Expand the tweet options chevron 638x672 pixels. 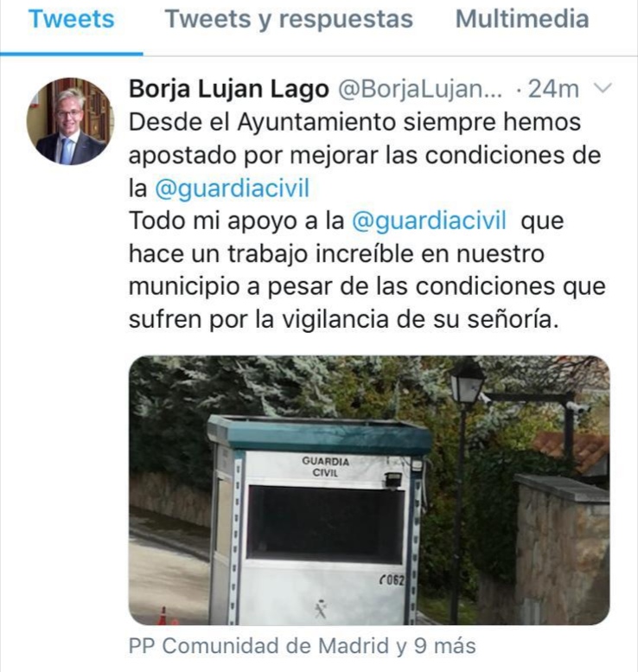(x=603, y=88)
